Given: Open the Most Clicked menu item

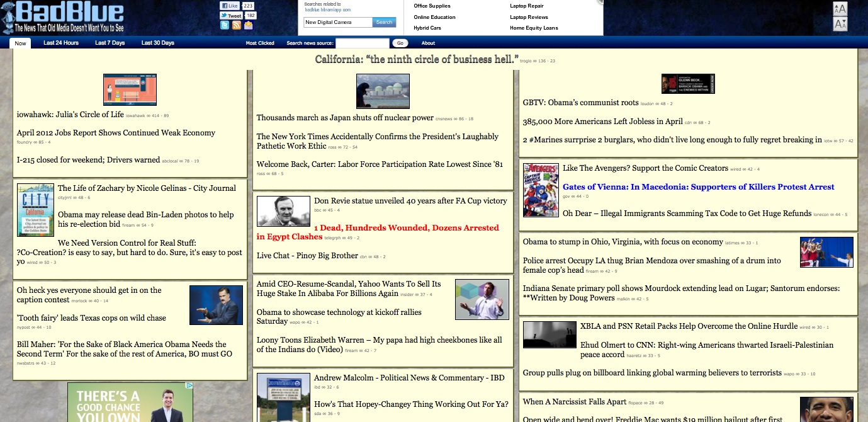Looking at the screenshot, I should point(260,43).
